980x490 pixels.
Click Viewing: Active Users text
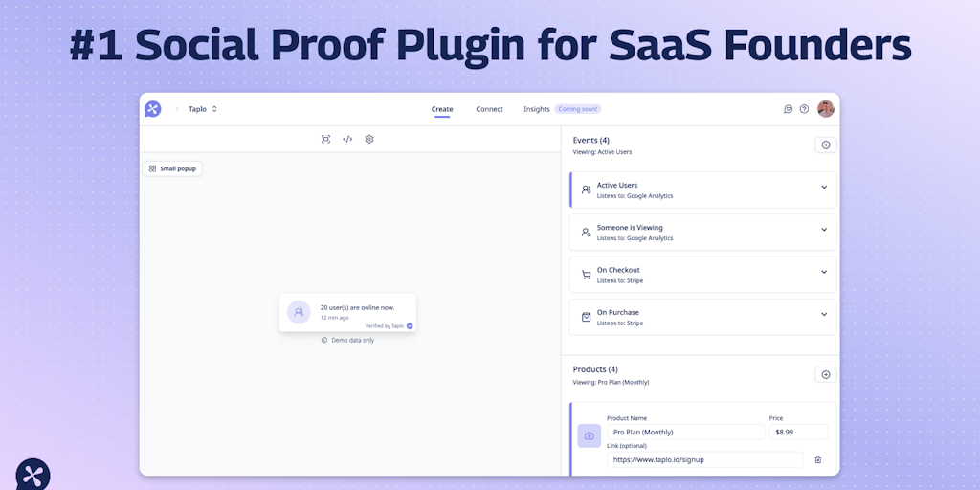point(603,152)
